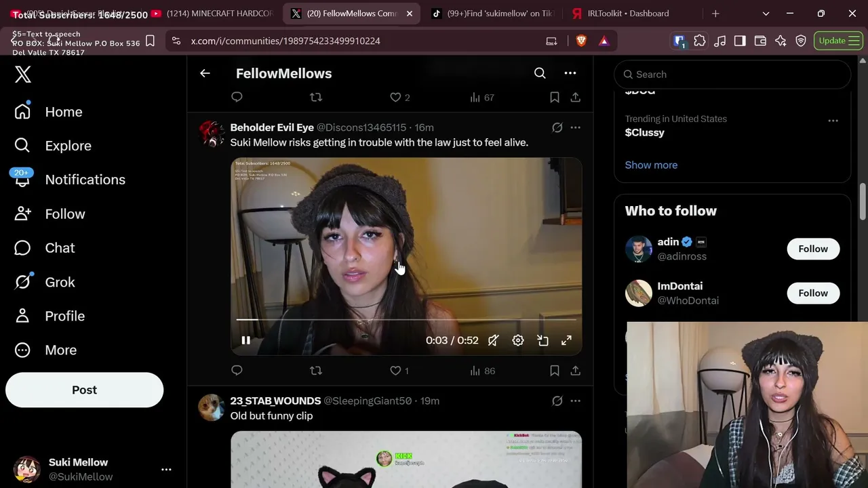Close the FellowMellows browser tab
Viewport: 868px width, 488px height.
(x=409, y=14)
